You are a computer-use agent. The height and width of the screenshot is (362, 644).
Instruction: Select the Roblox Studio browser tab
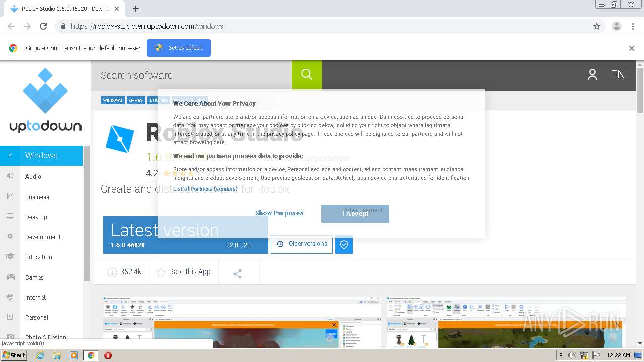64,9
